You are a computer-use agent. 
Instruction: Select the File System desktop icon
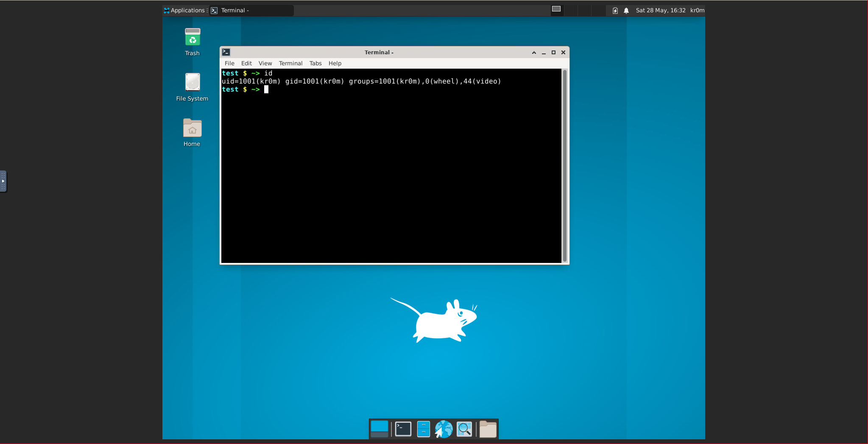pos(192,83)
